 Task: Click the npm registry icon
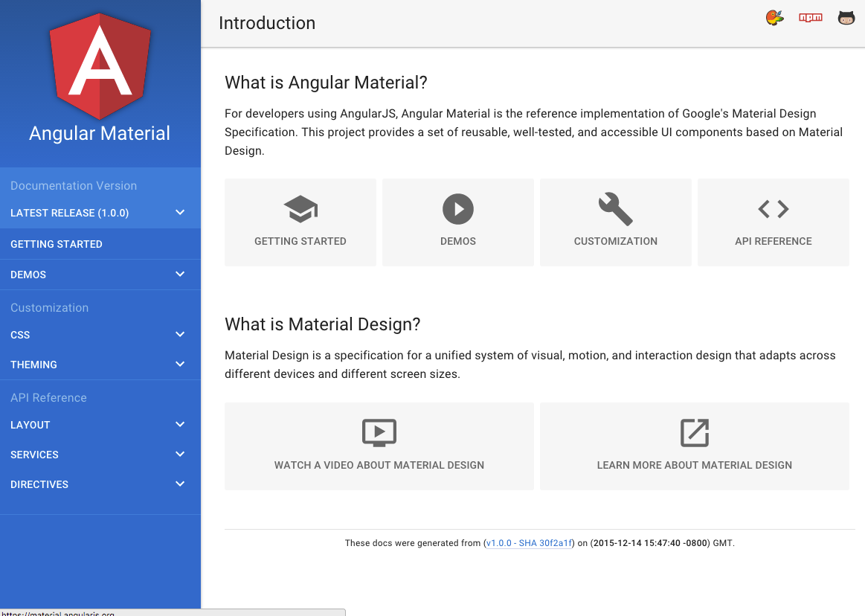(x=811, y=16)
